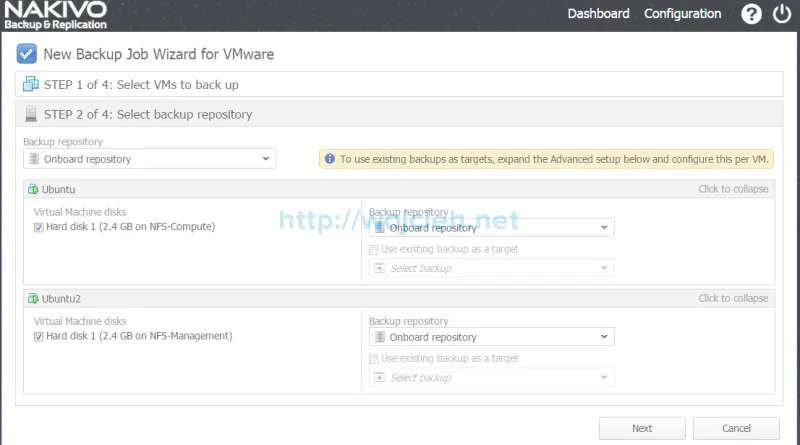The image size is (800, 445).
Task: Uncheck Hard disk 1 on NFS-Compute
Action: tap(39, 227)
